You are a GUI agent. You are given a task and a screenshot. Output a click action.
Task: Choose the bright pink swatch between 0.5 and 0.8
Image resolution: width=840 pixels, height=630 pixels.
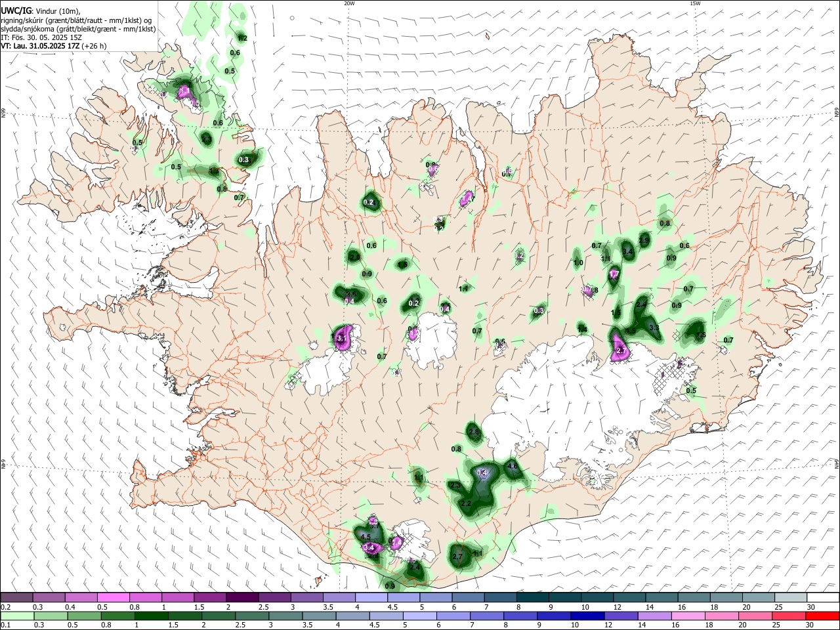113,597
